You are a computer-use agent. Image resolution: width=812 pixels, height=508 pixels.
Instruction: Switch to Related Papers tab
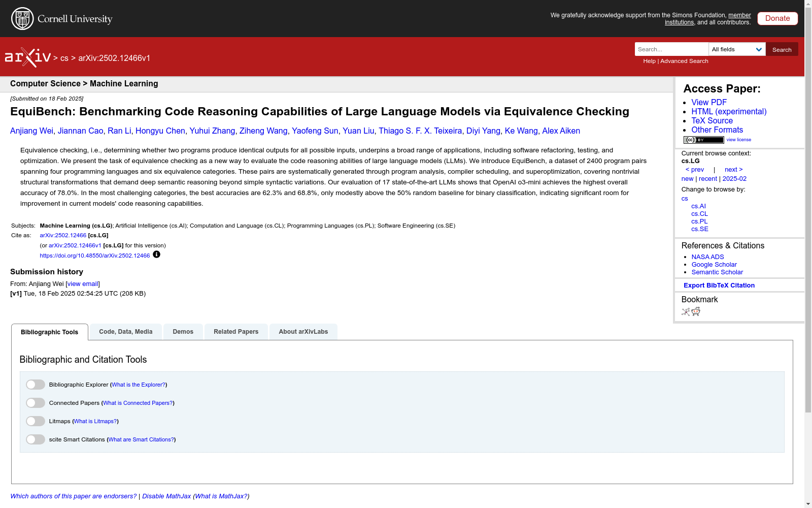coord(236,332)
